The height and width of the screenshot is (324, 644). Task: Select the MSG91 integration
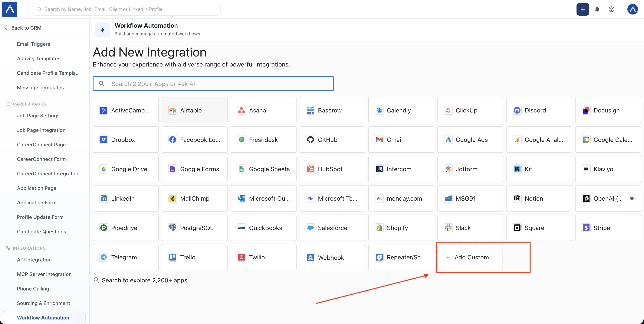(470, 198)
